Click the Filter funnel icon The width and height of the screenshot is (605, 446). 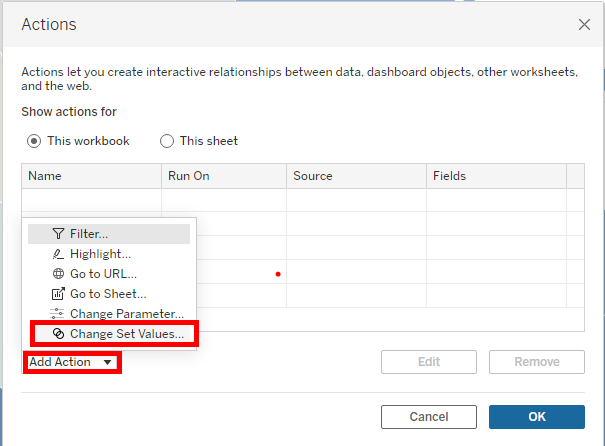[x=58, y=234]
